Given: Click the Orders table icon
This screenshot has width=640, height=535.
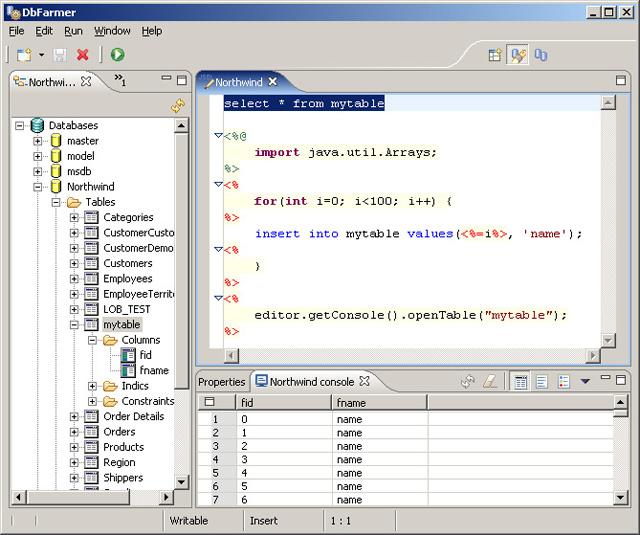Looking at the screenshot, I should tap(91, 432).
